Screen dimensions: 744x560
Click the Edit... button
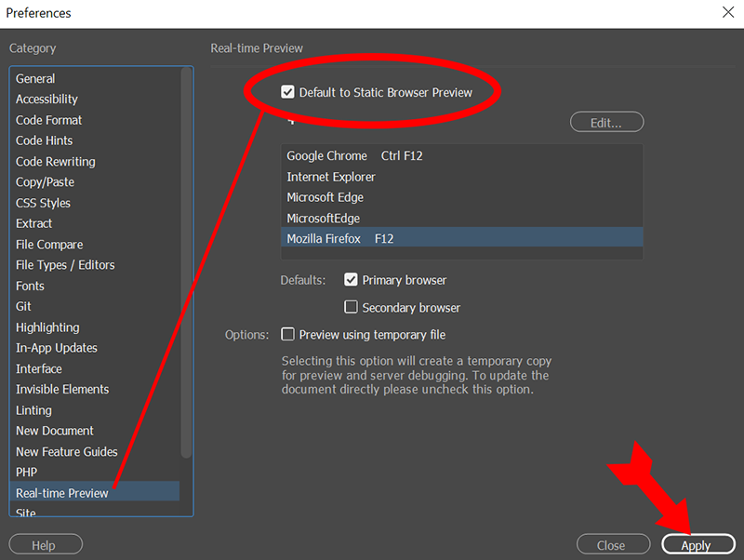tap(606, 123)
